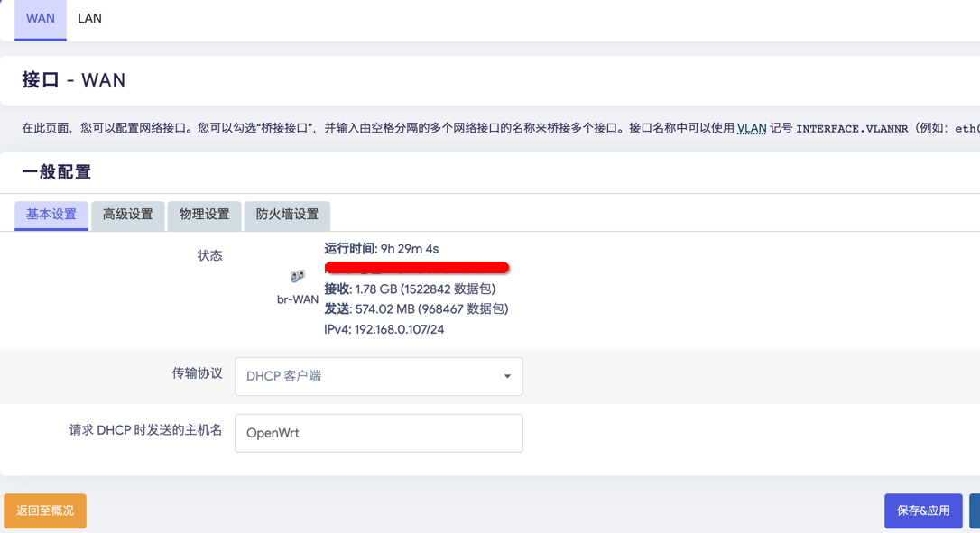Open the 物理设置 tab
The width and height of the screenshot is (980, 533).
tap(205, 215)
